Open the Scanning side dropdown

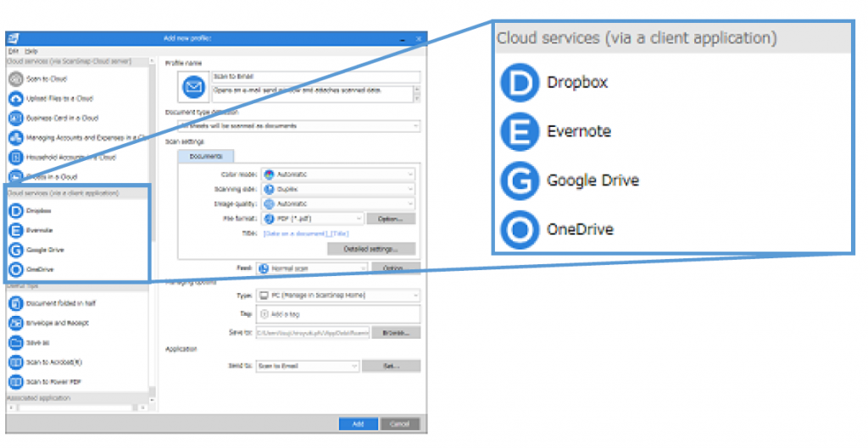click(338, 189)
